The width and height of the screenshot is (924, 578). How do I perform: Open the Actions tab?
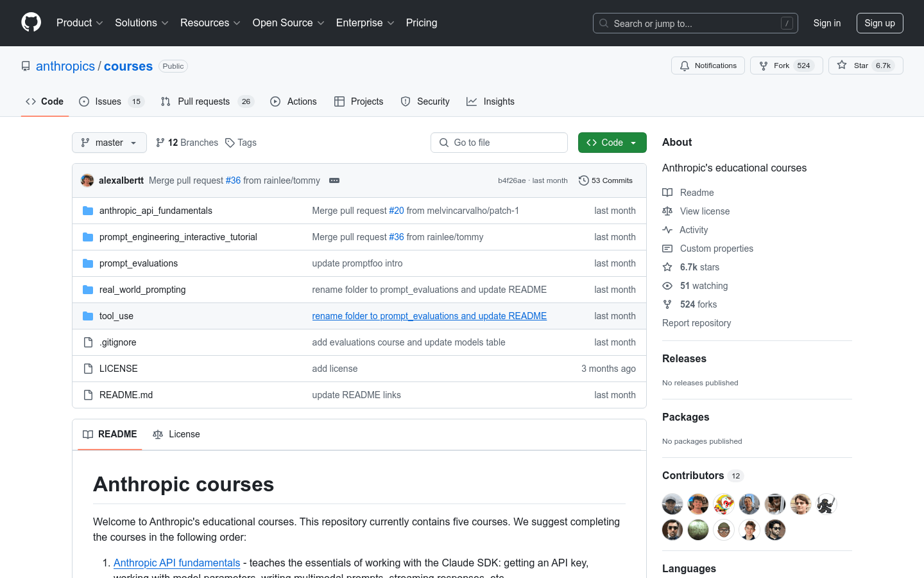coord(294,101)
